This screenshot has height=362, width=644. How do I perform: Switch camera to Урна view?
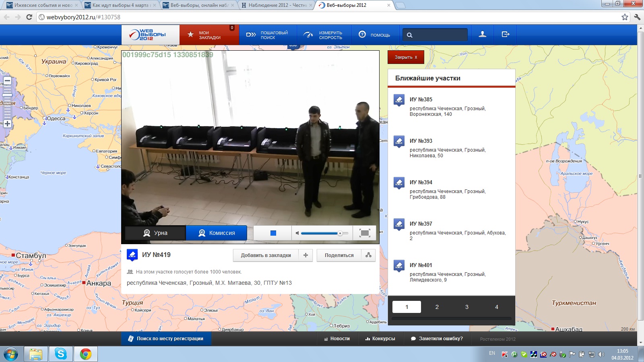(x=155, y=233)
